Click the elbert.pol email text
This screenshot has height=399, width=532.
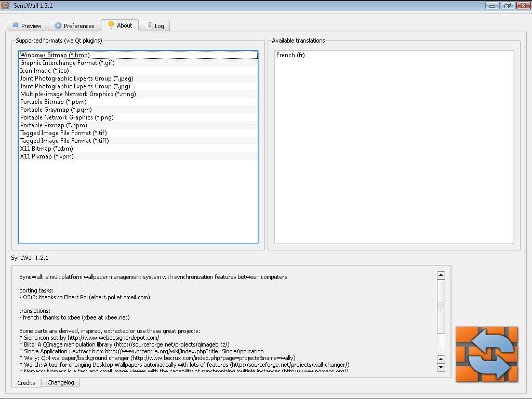pyautogui.click(x=119, y=297)
